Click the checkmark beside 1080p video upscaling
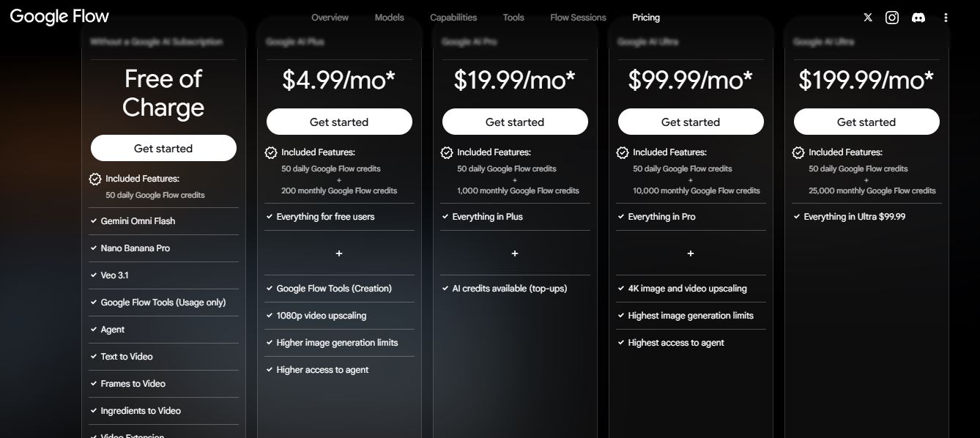Viewport: 980px width, 438px height. point(270,316)
